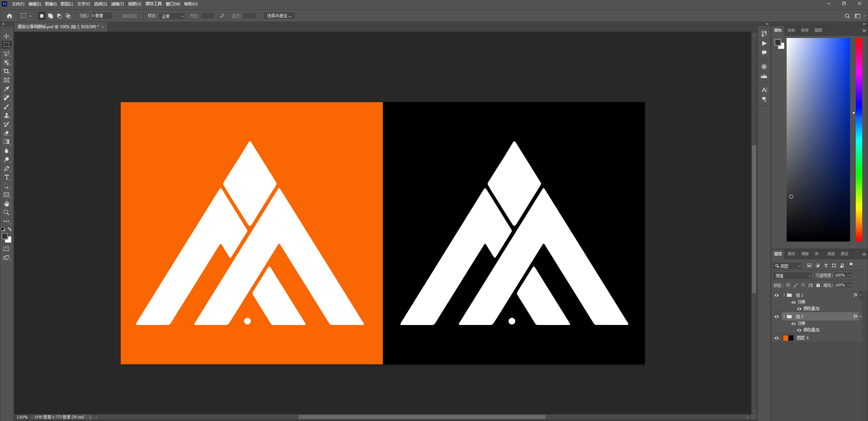
Task: Switch to the 通道 channels tab
Action: [x=831, y=254]
